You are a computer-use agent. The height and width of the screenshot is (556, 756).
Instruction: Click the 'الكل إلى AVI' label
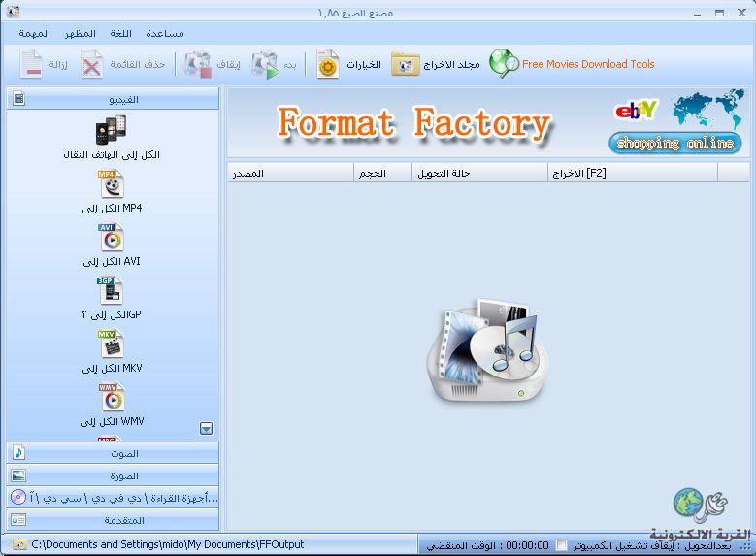point(112,261)
